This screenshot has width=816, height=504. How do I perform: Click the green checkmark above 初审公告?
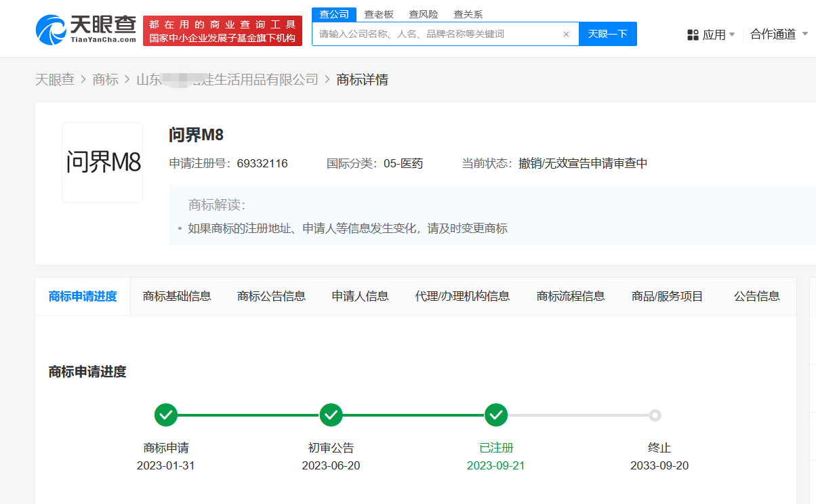(331, 415)
